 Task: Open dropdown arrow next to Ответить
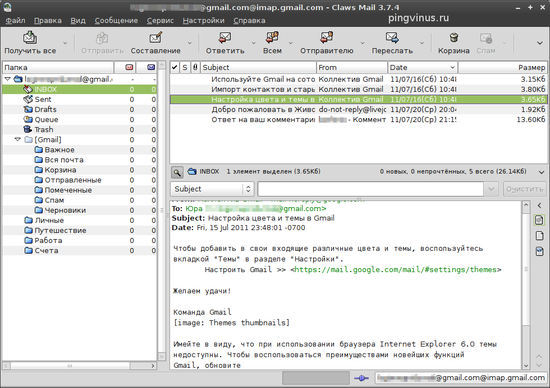[254, 43]
